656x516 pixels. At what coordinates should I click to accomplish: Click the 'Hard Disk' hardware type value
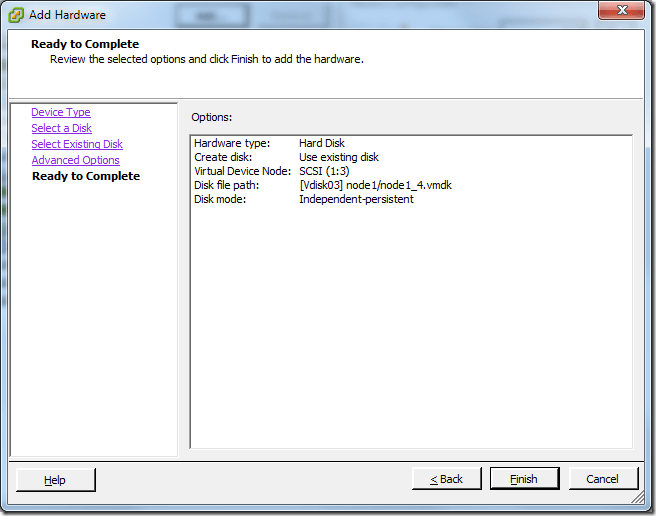(x=322, y=143)
